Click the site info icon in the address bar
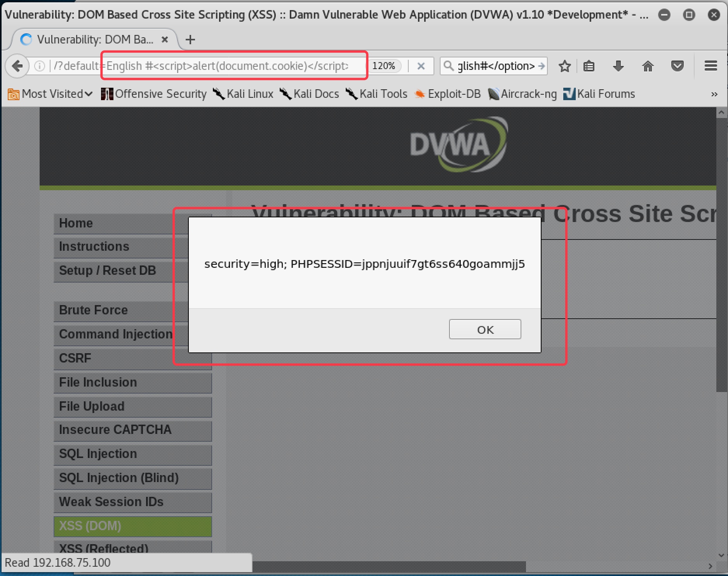 point(40,66)
